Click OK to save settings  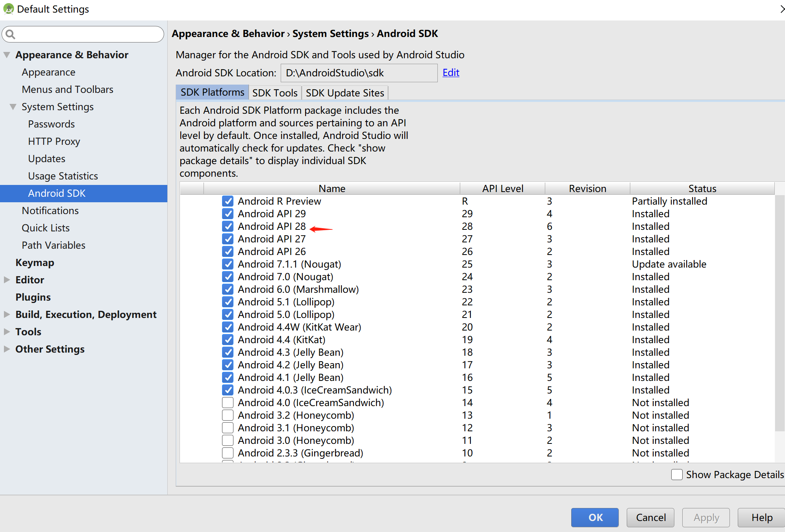click(594, 517)
